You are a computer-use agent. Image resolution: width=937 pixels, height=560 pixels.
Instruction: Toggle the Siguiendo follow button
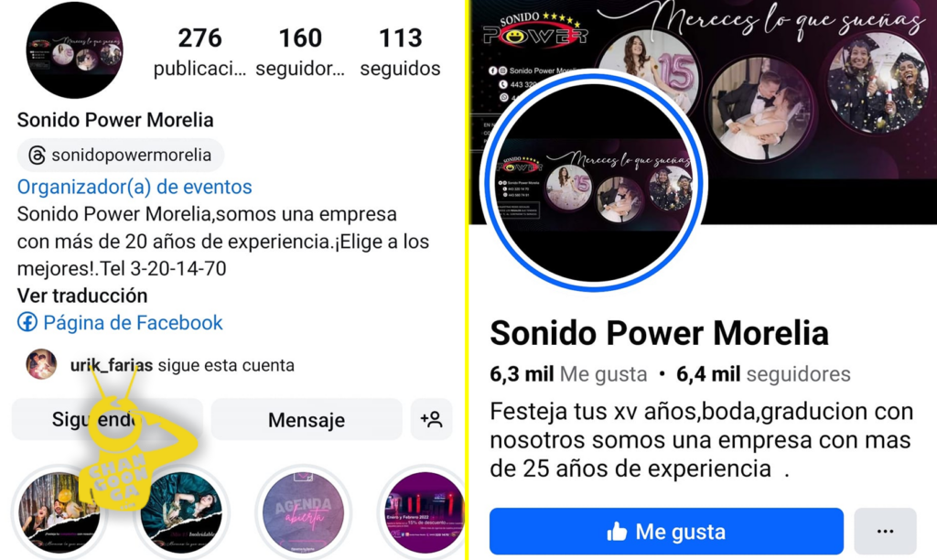coord(107,420)
